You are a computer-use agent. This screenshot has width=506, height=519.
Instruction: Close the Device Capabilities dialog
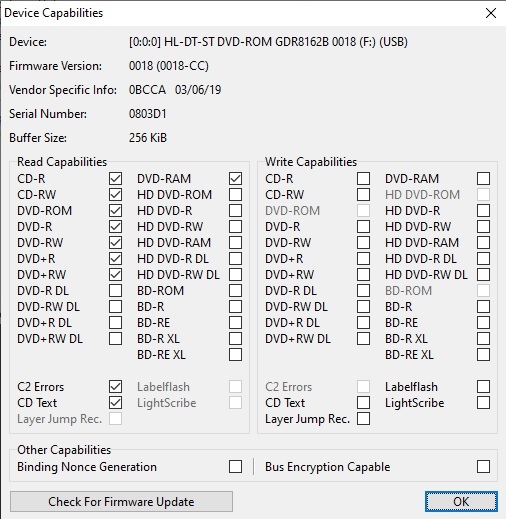point(491,13)
